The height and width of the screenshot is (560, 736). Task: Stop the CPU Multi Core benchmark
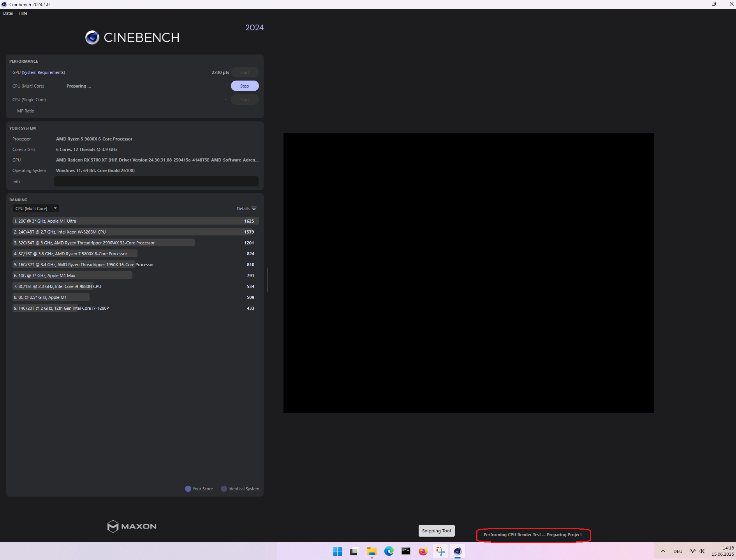pos(245,86)
